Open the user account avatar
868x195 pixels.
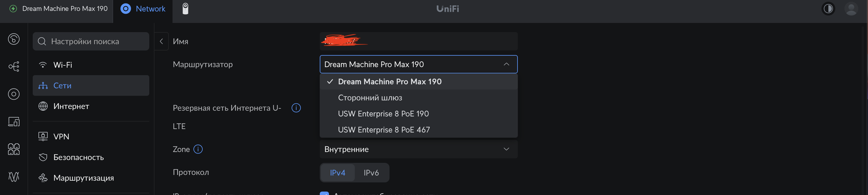[851, 9]
